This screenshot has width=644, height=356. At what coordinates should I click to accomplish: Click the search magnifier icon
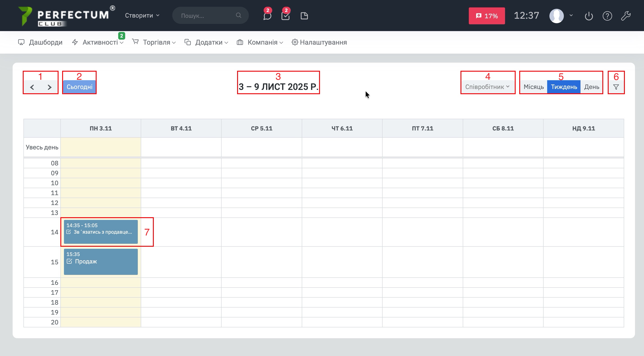point(238,16)
